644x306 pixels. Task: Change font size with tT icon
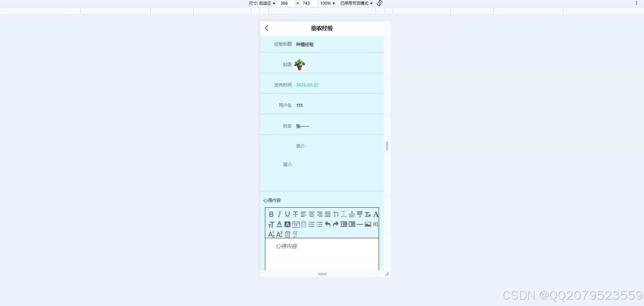(271, 224)
